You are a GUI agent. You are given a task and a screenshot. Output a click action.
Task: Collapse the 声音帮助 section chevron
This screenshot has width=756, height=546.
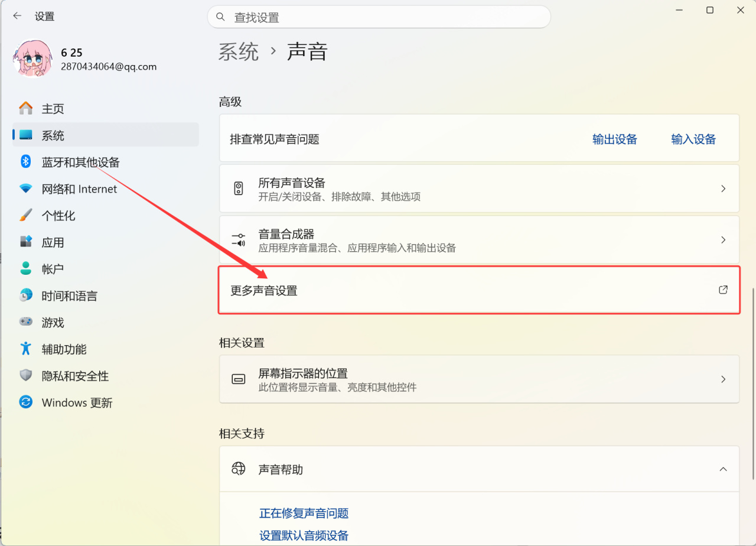pyautogui.click(x=723, y=469)
